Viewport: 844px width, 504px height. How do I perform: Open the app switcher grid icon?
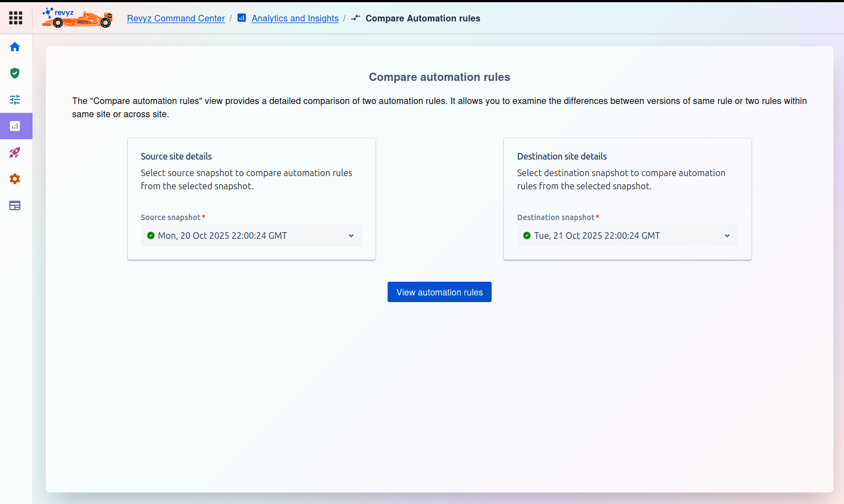tap(15, 18)
